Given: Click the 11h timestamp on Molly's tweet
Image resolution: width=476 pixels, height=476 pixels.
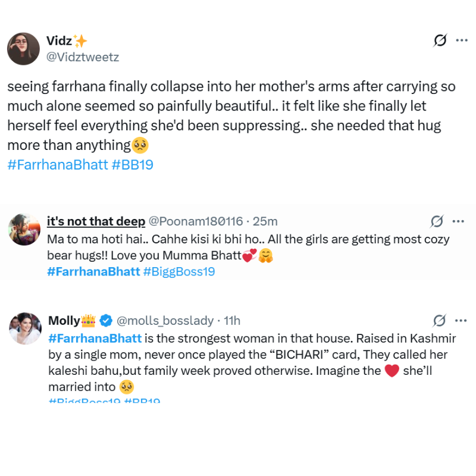Looking at the screenshot, I should coord(231,321).
